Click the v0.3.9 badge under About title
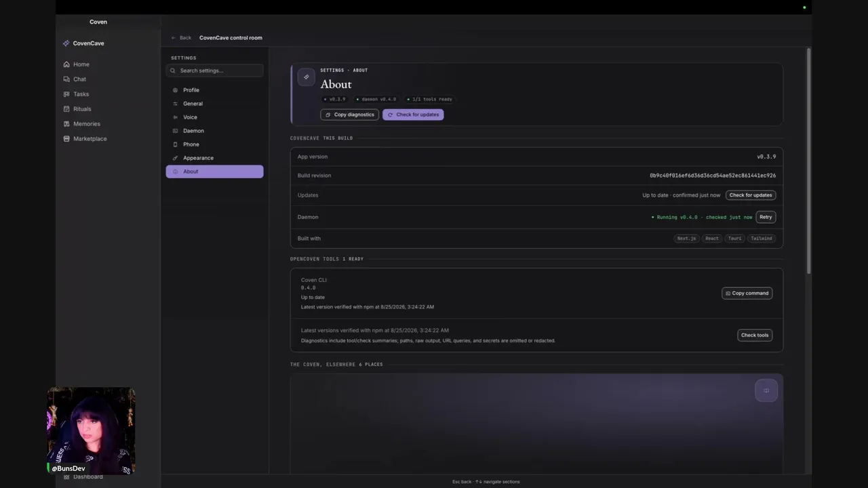 pos(335,99)
